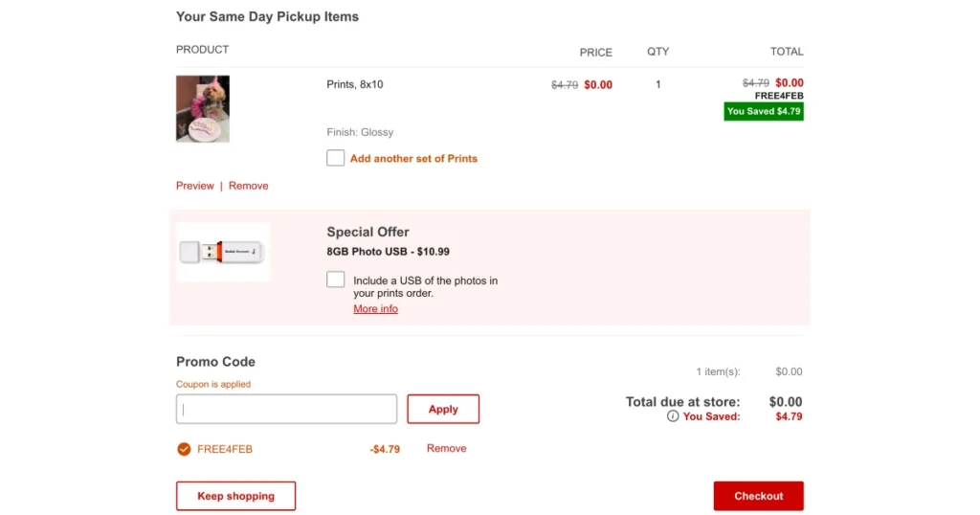This screenshot has width=980, height=515.
Task: Open the More info link for USB offer
Action: 375,309
